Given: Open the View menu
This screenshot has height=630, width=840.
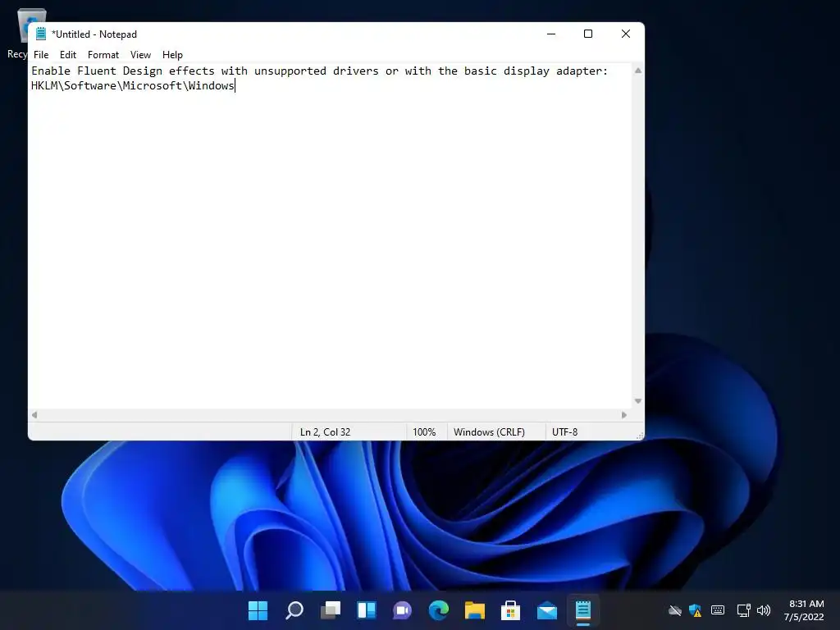Looking at the screenshot, I should (x=140, y=55).
